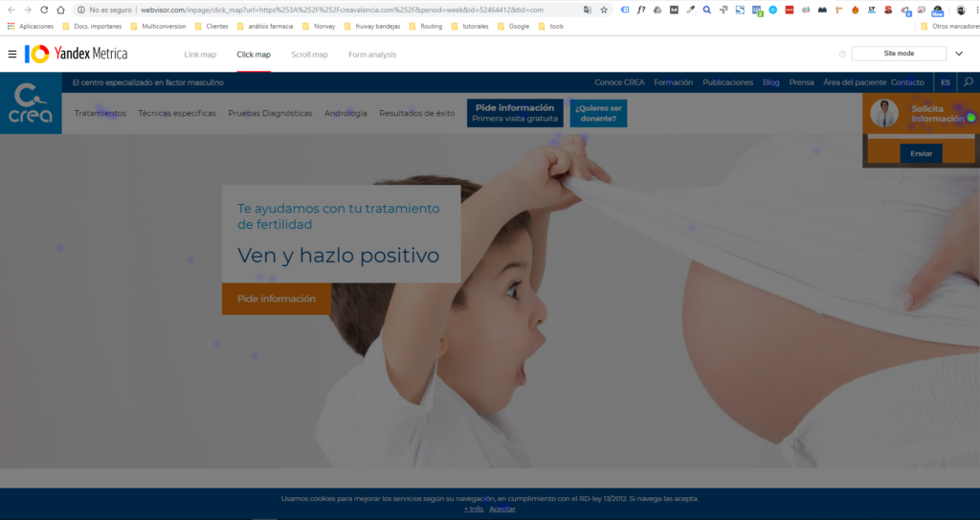
Task: Open the Pruebas Diagnósticas menu
Action: (x=270, y=113)
